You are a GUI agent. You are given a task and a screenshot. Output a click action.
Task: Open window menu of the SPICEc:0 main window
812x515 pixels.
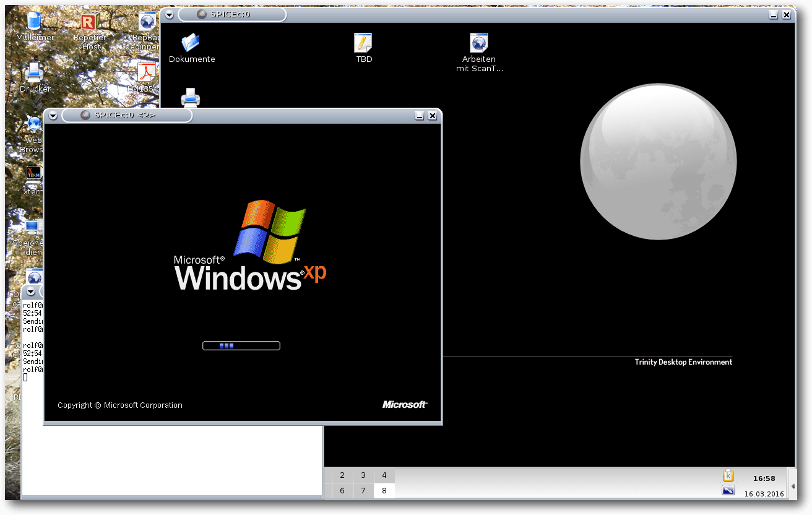click(x=169, y=15)
